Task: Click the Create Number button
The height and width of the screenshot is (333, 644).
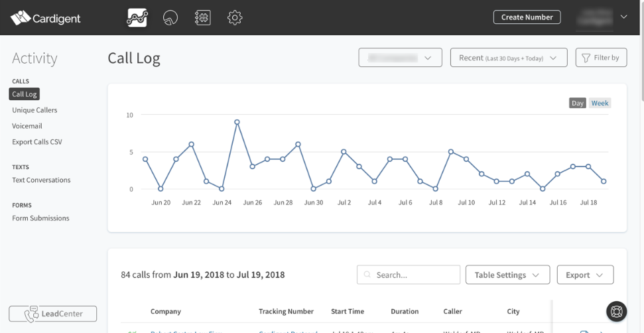Action: [x=527, y=17]
